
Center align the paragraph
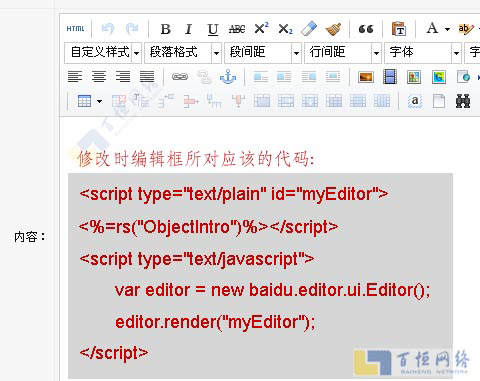coord(99,77)
